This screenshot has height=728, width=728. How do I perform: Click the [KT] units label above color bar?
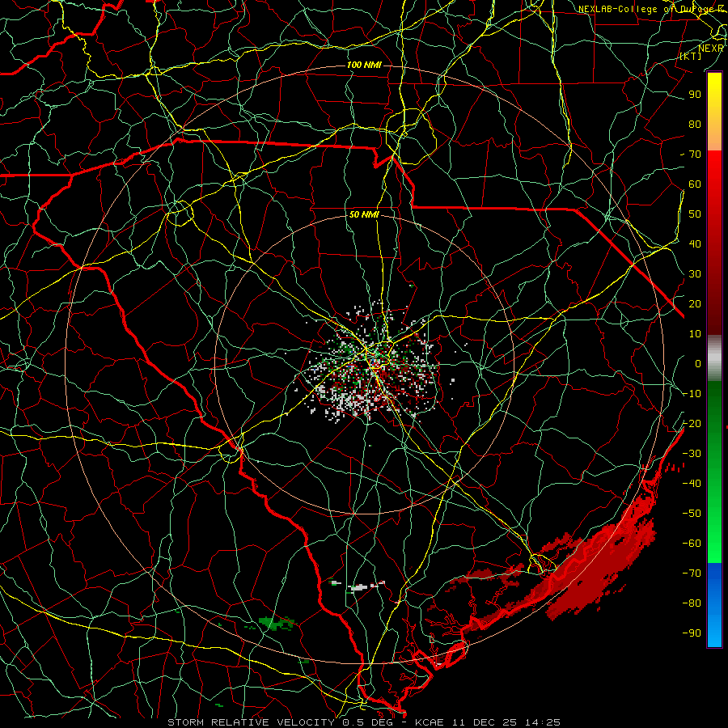[x=691, y=56]
